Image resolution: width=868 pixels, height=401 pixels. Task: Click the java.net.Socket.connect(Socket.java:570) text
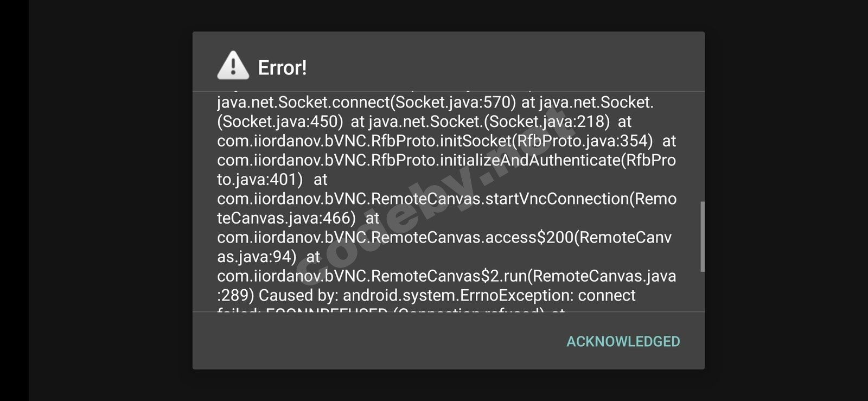tap(366, 103)
